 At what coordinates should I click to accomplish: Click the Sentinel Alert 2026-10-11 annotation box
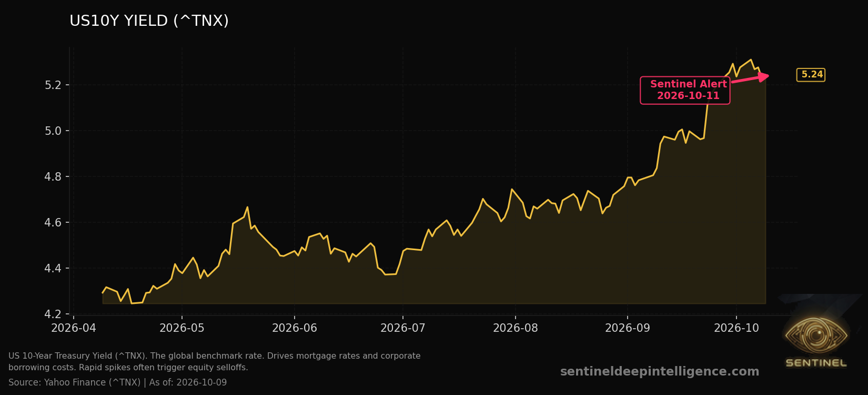click(685, 90)
